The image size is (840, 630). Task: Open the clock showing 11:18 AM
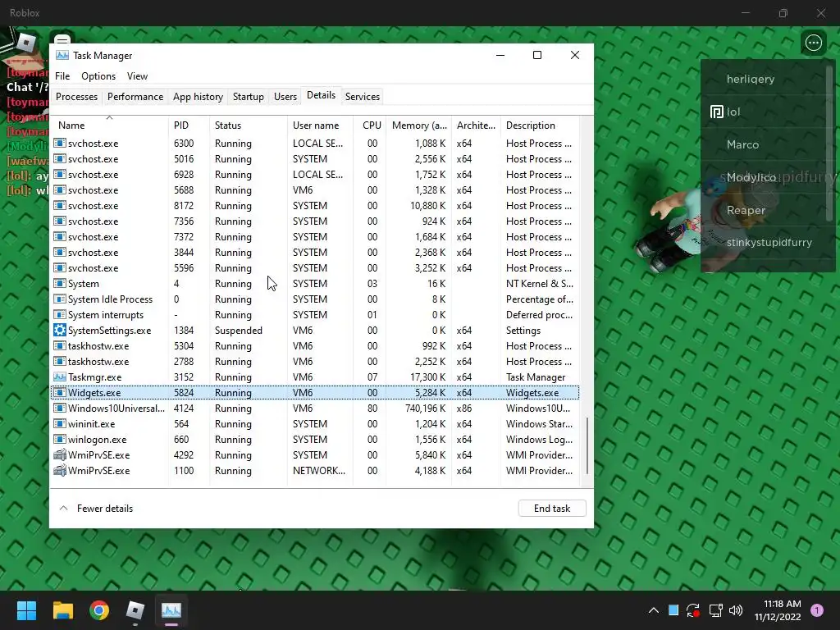(778, 610)
